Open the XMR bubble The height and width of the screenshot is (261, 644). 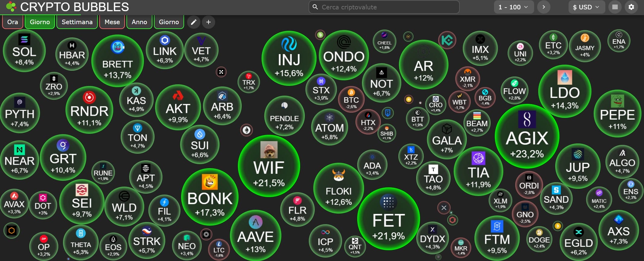click(467, 79)
